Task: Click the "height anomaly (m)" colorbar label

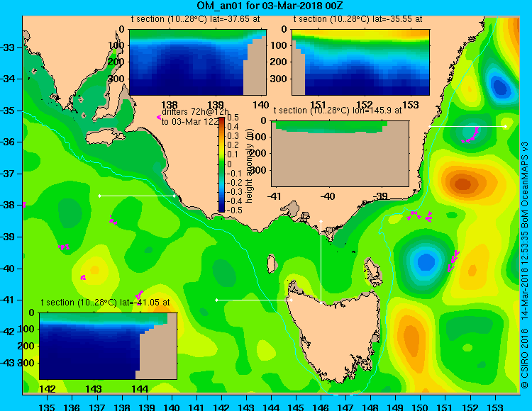Action: [x=250, y=166]
